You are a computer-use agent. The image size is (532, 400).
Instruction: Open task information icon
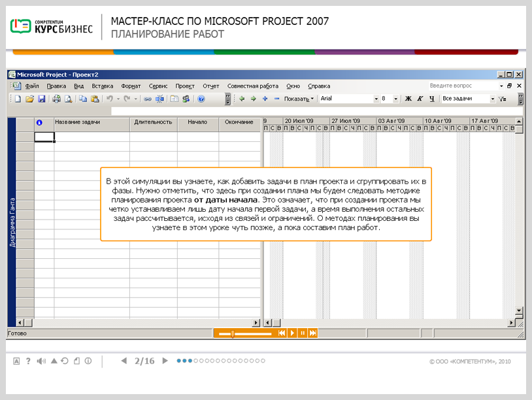click(x=174, y=99)
